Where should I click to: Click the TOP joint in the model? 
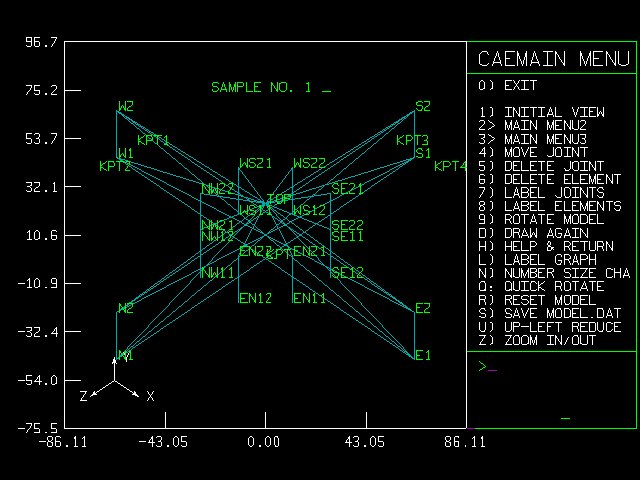[263, 204]
